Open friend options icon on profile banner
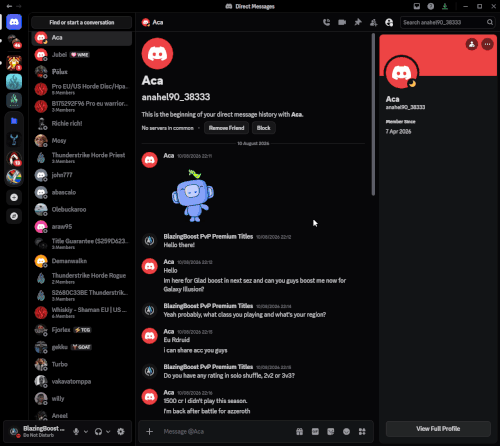The width and height of the screenshot is (500, 446). pos(472,44)
